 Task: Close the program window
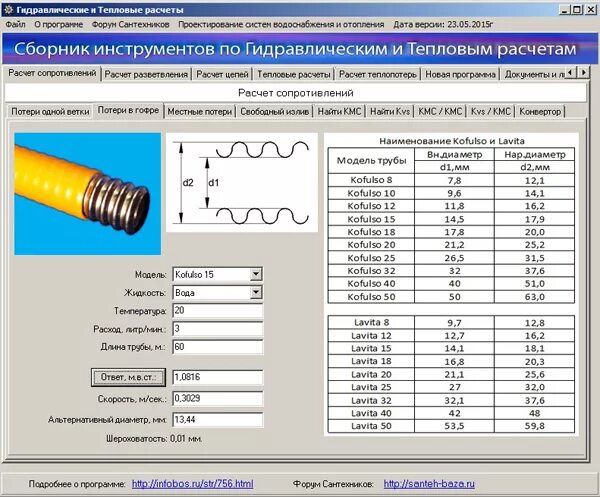[x=590, y=9]
